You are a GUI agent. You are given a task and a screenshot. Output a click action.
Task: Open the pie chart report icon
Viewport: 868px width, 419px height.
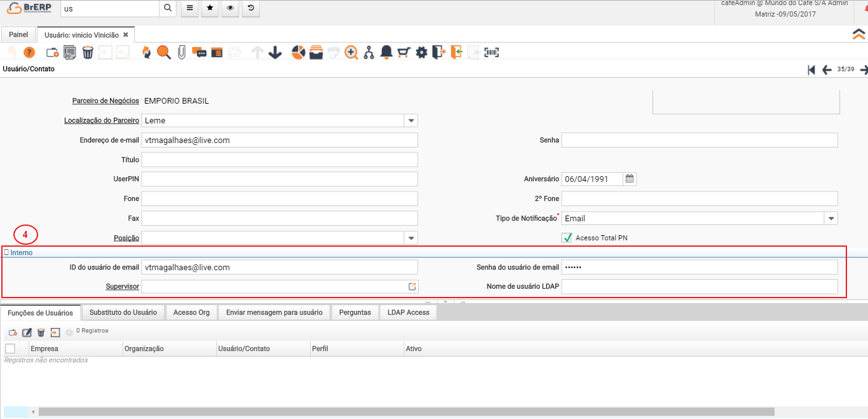tap(298, 53)
